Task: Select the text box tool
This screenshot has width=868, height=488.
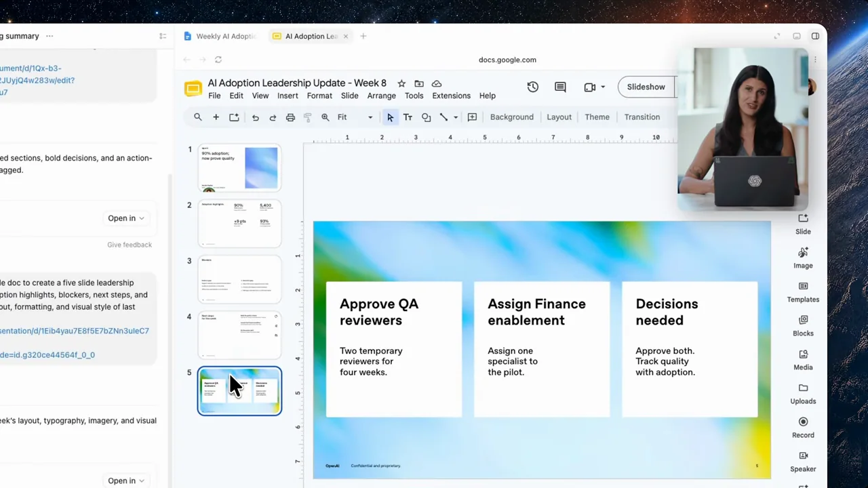Action: click(408, 117)
